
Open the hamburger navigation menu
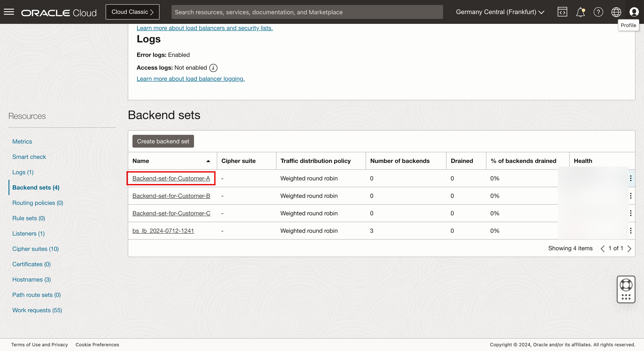[9, 12]
